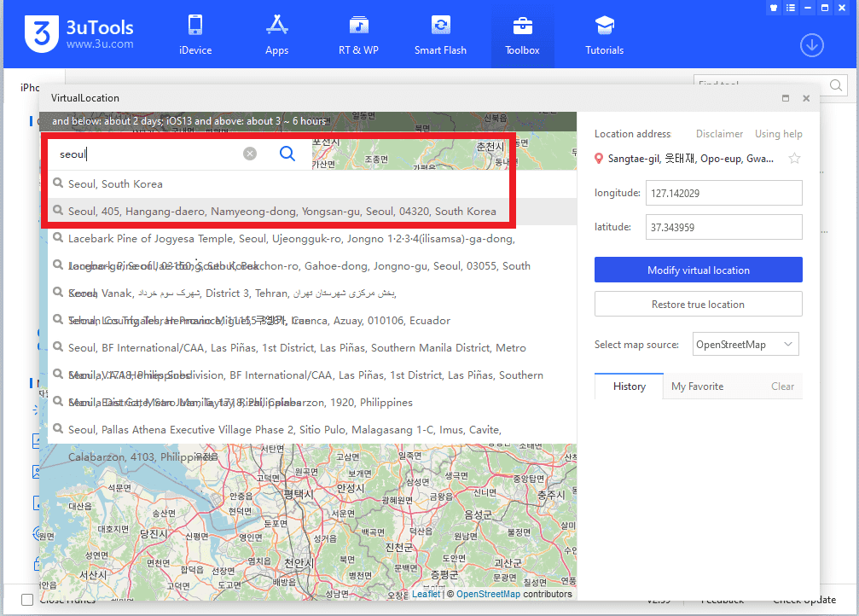Add location to favorites with star
859x616 pixels.
(x=794, y=159)
